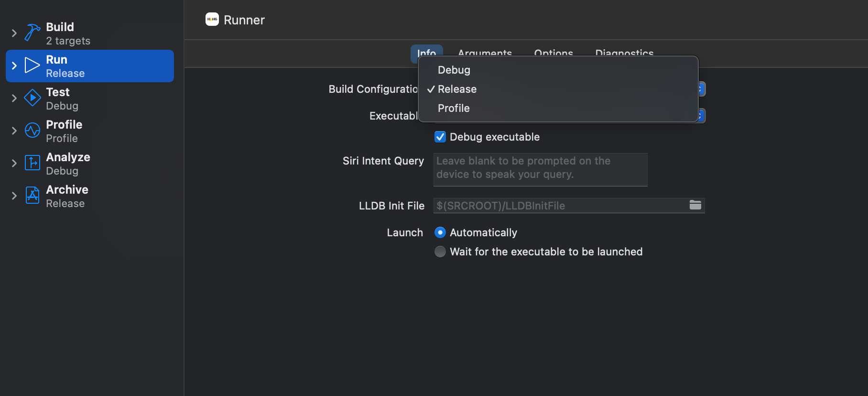Viewport: 868px width, 396px height.
Task: Uncheck the Debug executable checkbox
Action: (x=440, y=137)
